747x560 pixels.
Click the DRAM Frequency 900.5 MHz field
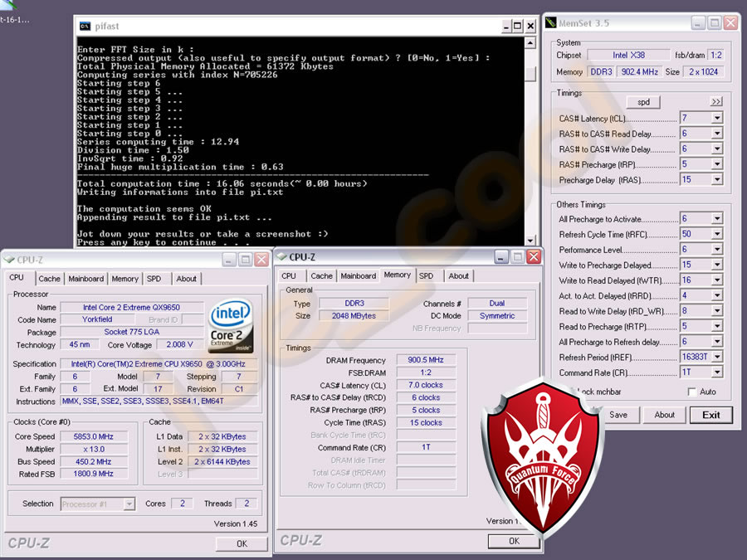[x=426, y=359]
